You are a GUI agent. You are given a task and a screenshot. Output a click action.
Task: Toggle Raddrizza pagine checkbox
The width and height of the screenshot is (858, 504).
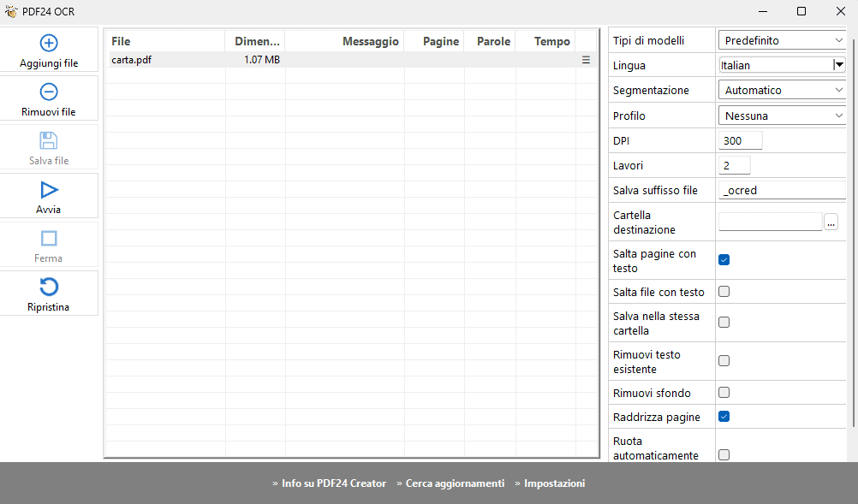pos(724,417)
